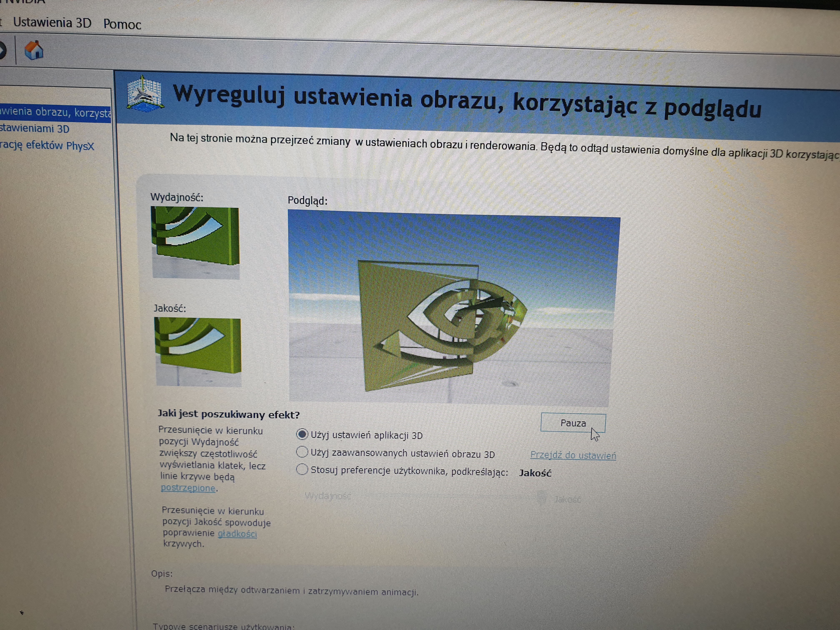Open the 'Przejdź do ustawień' link

[x=573, y=455]
